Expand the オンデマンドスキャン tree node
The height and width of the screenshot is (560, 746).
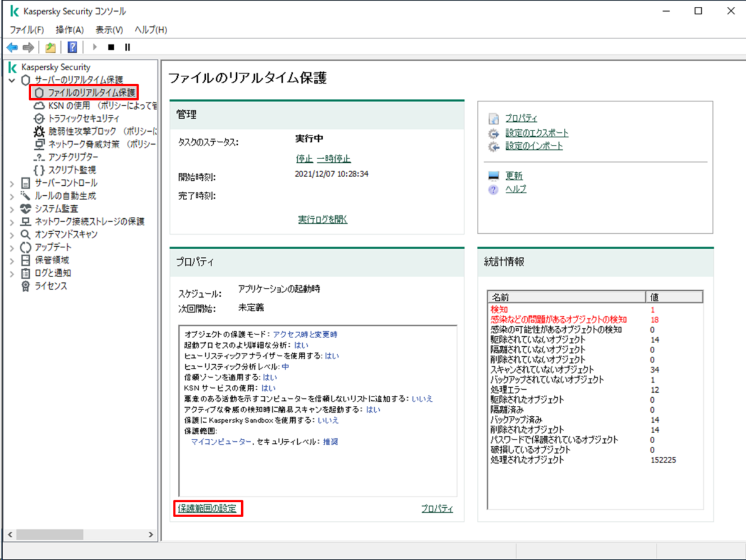[12, 234]
